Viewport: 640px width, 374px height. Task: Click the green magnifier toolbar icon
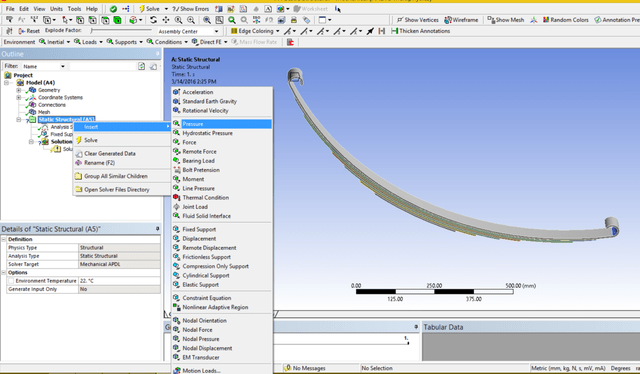(232, 20)
